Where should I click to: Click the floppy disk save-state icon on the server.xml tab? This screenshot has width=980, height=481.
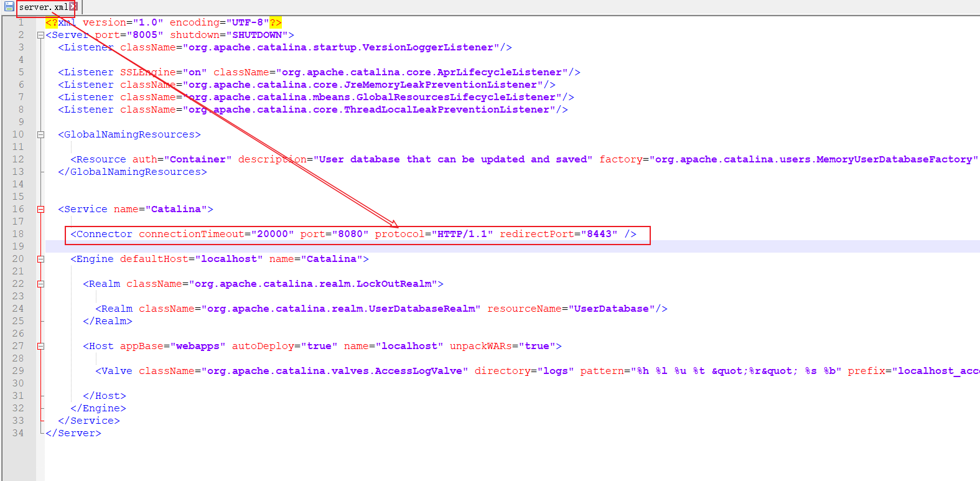click(9, 7)
